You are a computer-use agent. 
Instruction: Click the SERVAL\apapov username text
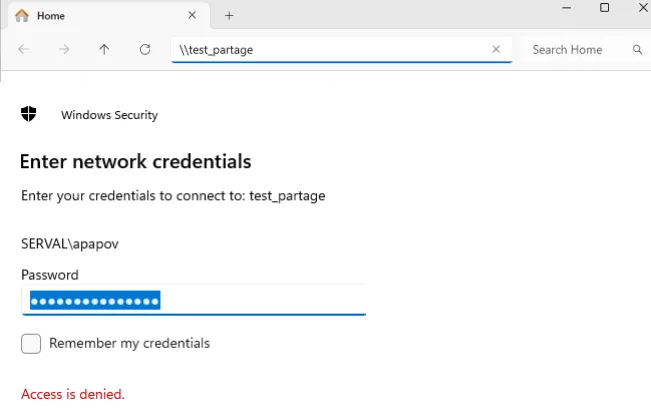[70, 244]
